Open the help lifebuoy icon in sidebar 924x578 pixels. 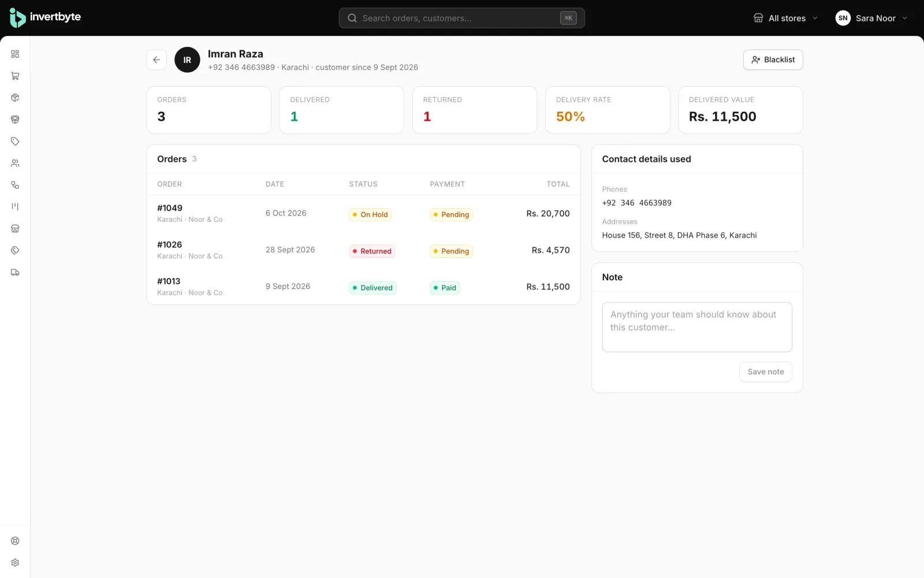coord(15,541)
